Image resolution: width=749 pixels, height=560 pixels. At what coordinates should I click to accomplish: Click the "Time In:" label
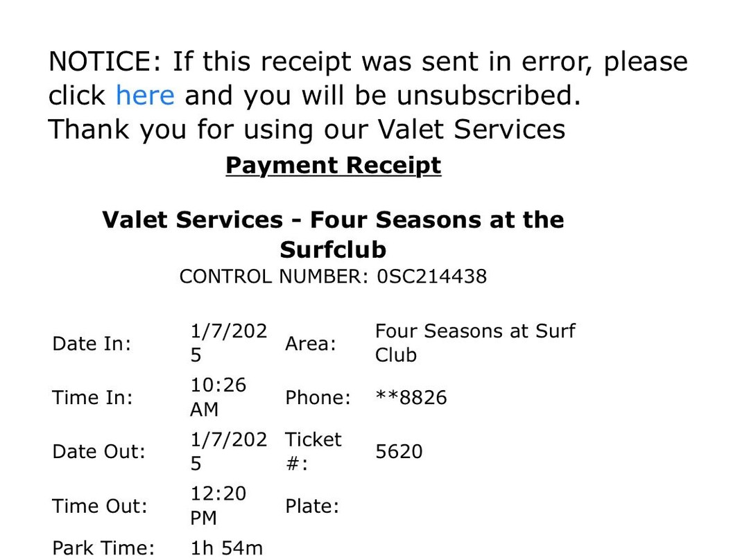click(92, 398)
